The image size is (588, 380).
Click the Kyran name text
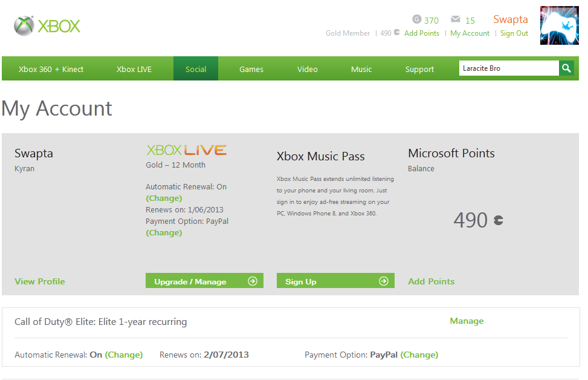[24, 169]
